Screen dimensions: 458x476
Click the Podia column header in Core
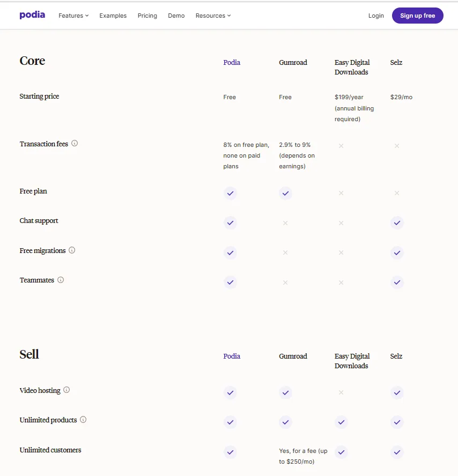coord(232,63)
